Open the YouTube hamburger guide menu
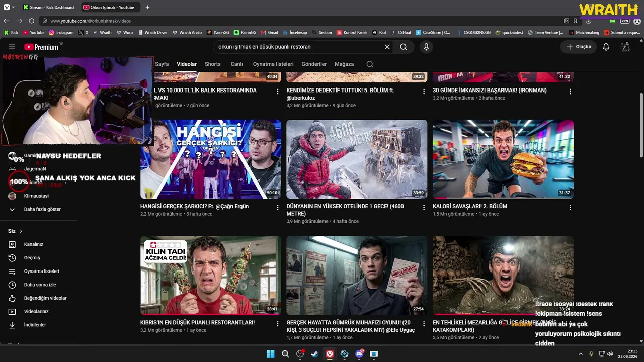 point(12,47)
